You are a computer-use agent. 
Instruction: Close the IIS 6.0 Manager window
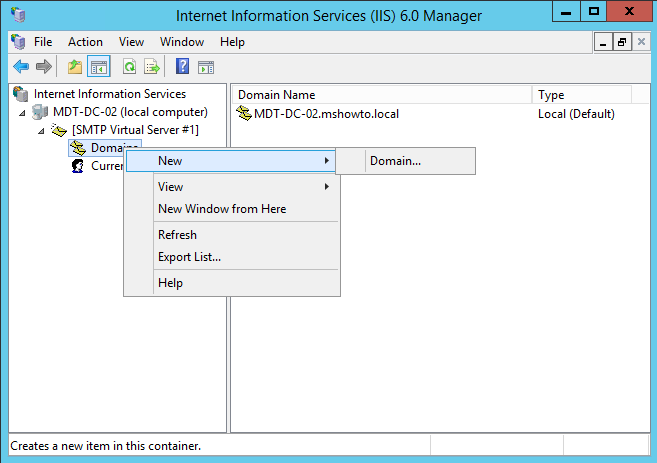(x=629, y=12)
